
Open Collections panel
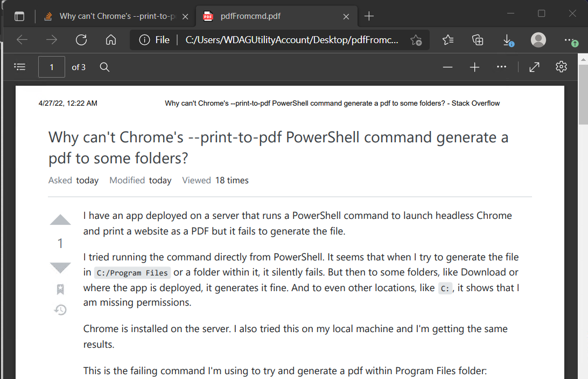[x=478, y=40]
